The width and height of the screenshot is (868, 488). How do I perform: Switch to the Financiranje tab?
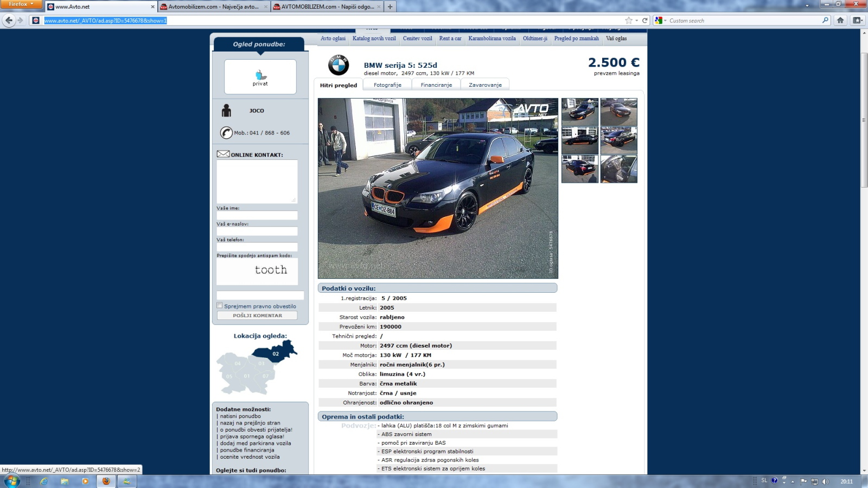[436, 85]
